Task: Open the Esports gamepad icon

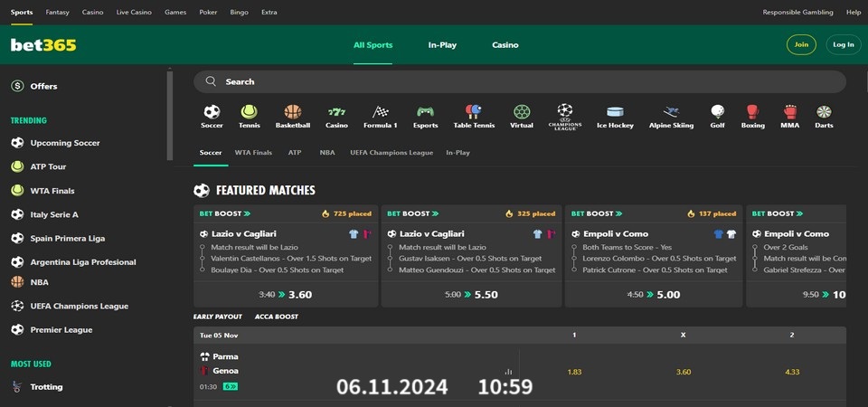Action: pos(425,112)
